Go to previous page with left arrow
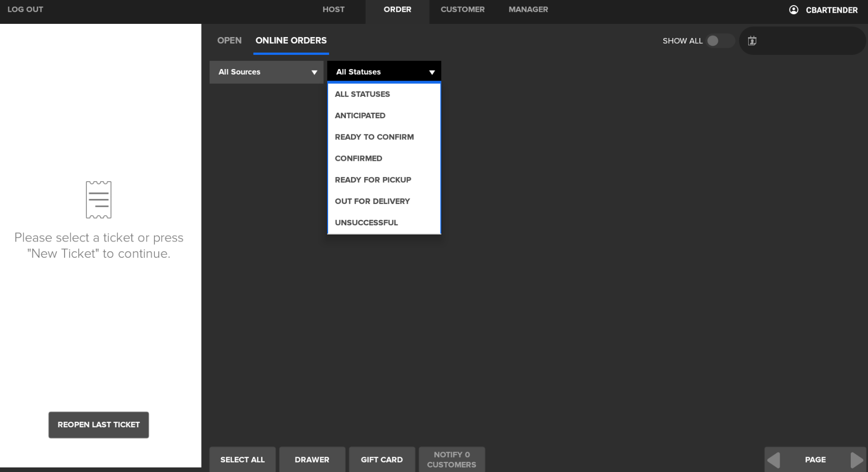Image resolution: width=868 pixels, height=472 pixels. click(x=774, y=460)
